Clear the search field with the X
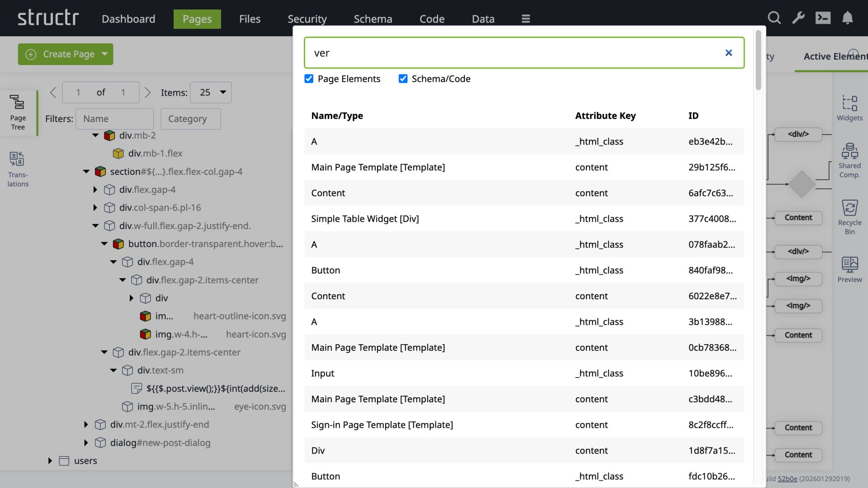868x488 pixels. 729,53
